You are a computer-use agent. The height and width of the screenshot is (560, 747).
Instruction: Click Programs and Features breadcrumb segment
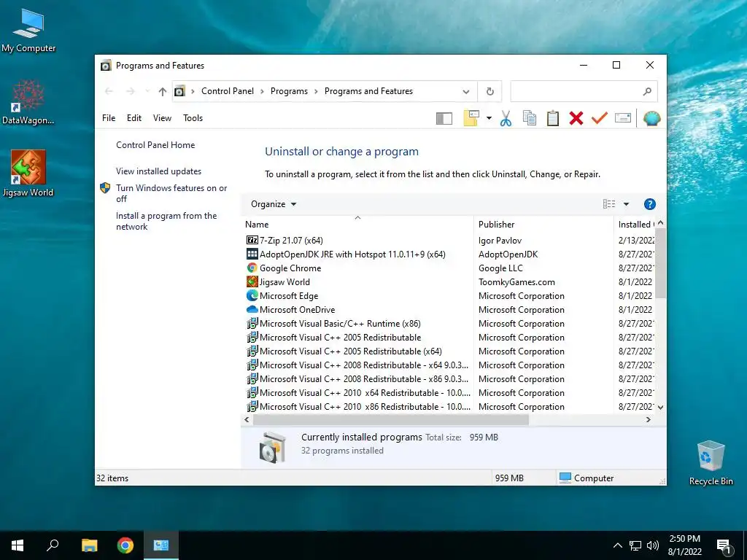click(368, 91)
